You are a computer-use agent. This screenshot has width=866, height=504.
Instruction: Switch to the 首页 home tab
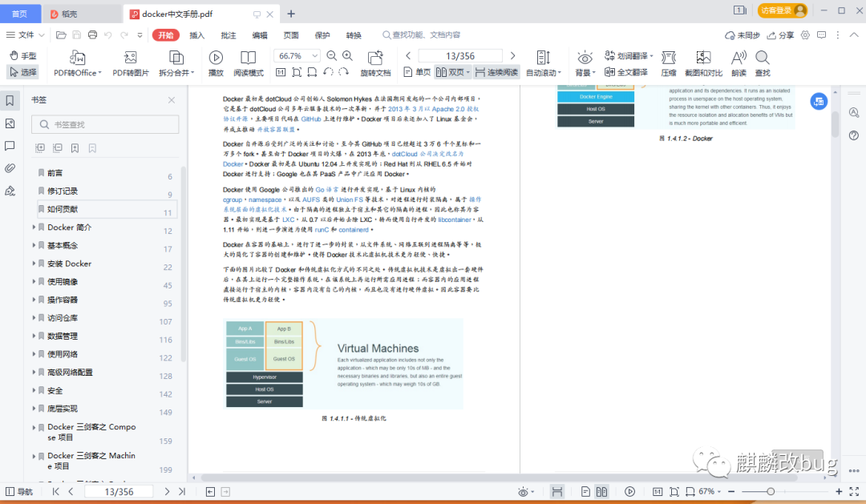pyautogui.click(x=20, y=14)
